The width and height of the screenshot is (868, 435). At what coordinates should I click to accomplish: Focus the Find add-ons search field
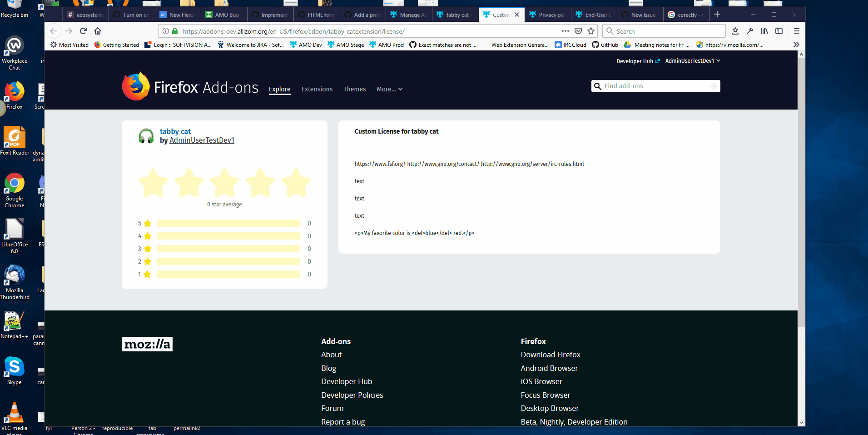click(x=656, y=86)
